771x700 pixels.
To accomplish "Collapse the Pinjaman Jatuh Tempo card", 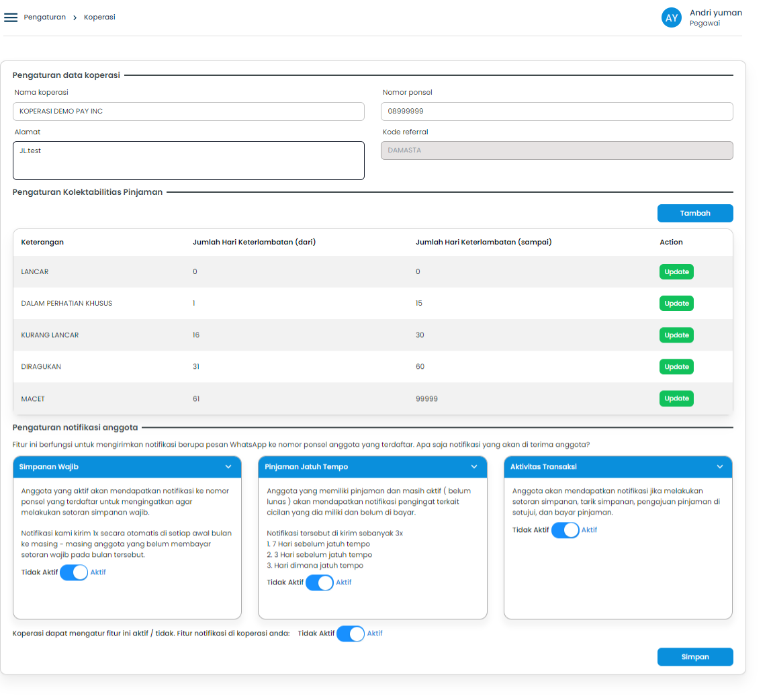I will [x=474, y=467].
